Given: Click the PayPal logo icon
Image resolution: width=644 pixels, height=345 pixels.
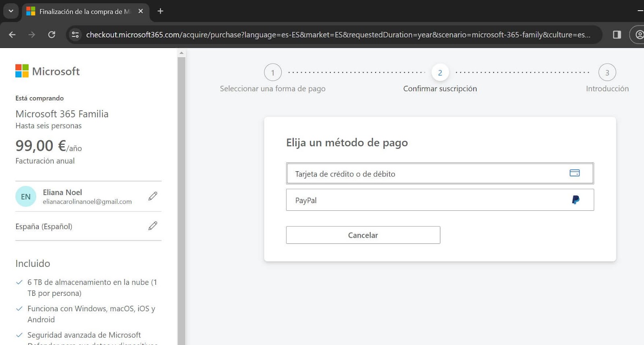Looking at the screenshot, I should click(x=576, y=200).
